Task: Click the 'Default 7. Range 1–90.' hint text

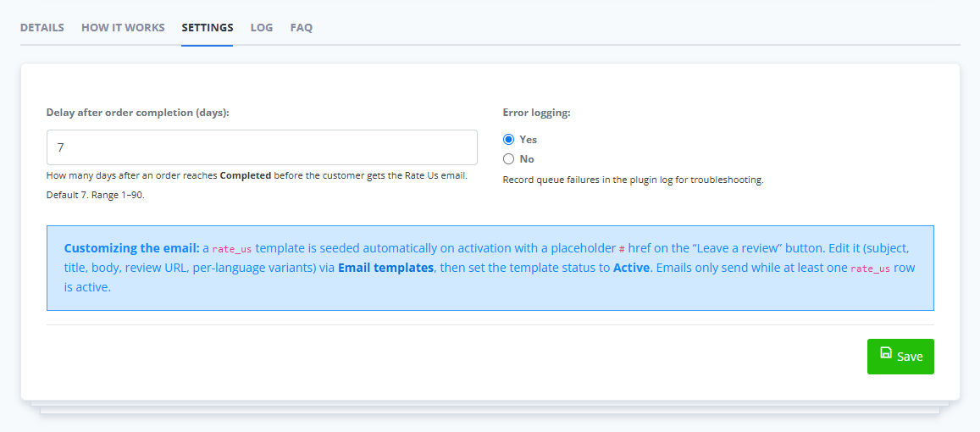Action: (x=96, y=195)
